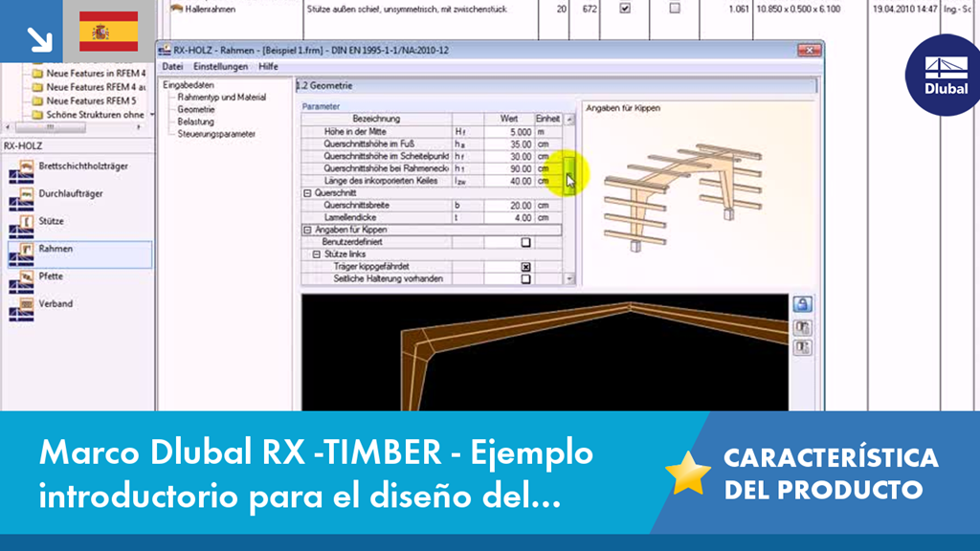The image size is (980, 551).
Task: Click the Dlubal logo badge
Action: (944, 75)
